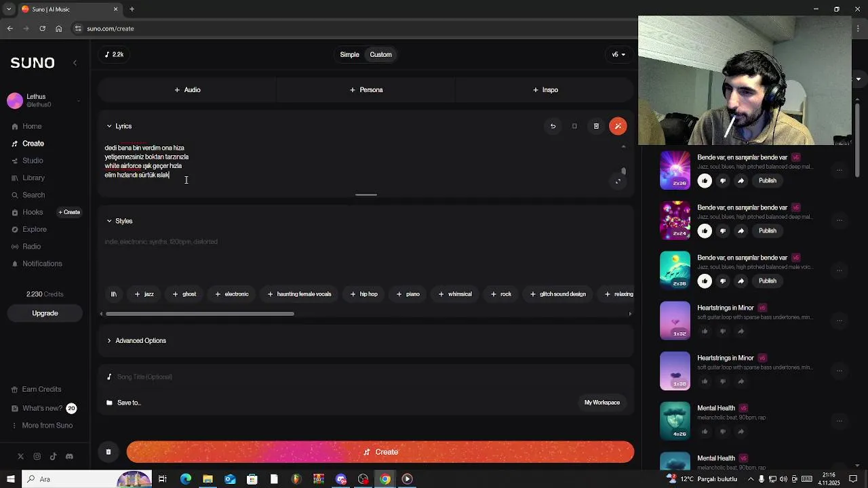This screenshot has height=488, width=868.
Task: Open the Hooks sidebar item
Action: 27,212
